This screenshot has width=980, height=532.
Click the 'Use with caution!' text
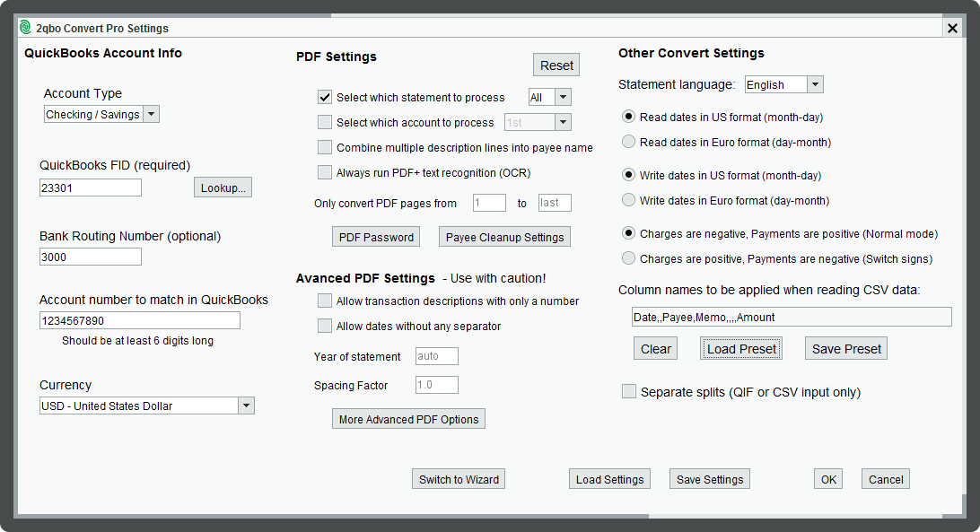(498, 278)
